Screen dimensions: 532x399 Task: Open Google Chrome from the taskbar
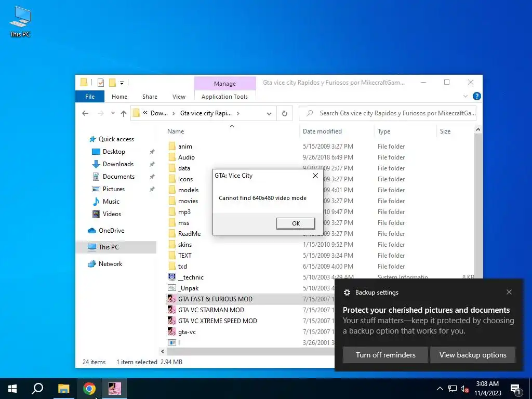[89, 389]
